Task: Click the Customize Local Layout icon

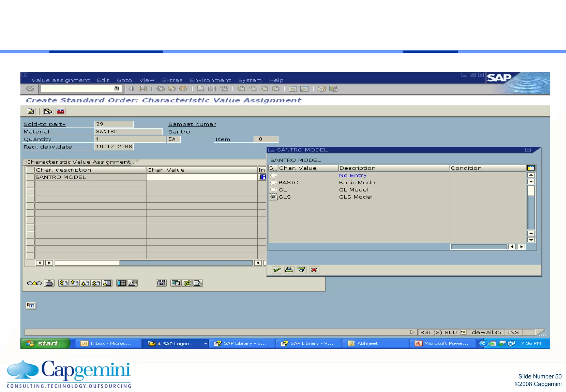Action: [333, 89]
